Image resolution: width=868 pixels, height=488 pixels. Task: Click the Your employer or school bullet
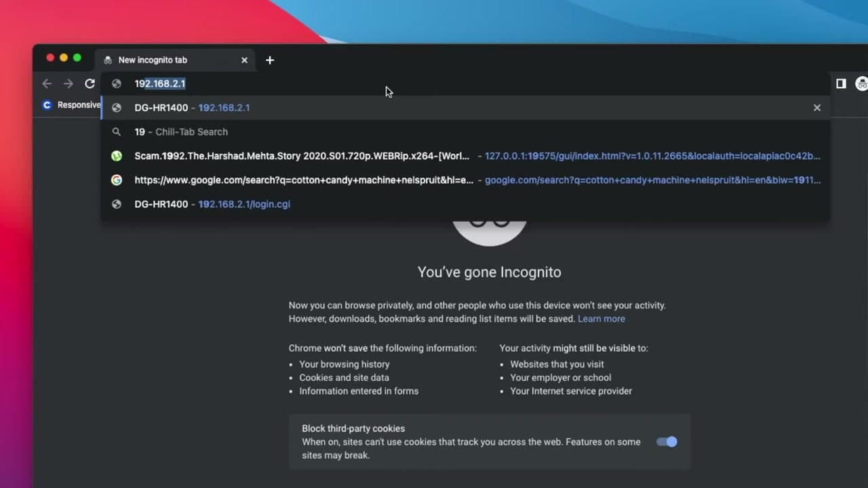pos(561,378)
